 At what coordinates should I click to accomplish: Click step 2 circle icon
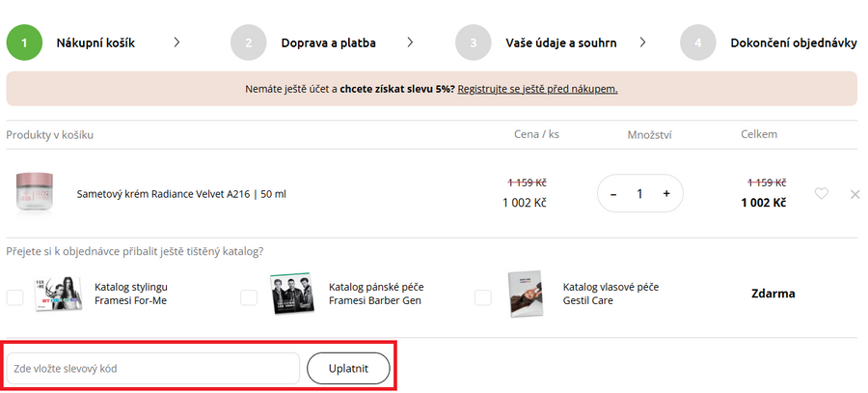coord(248,42)
